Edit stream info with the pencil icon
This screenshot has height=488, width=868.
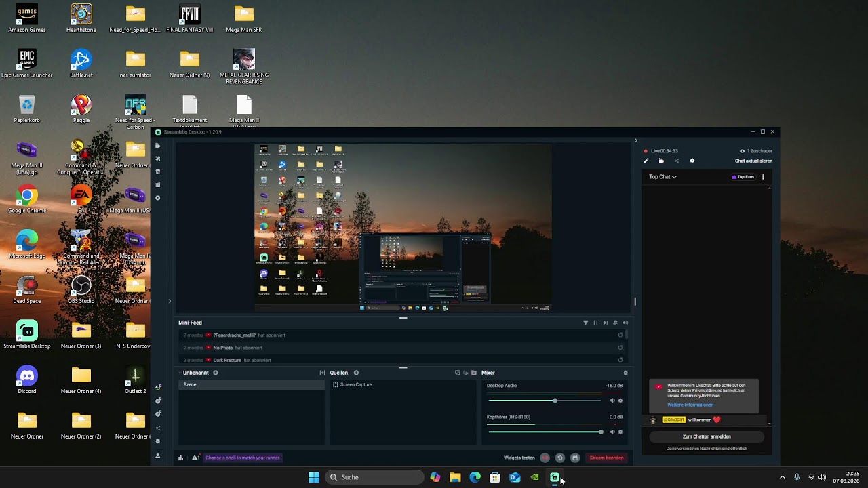[x=646, y=161]
